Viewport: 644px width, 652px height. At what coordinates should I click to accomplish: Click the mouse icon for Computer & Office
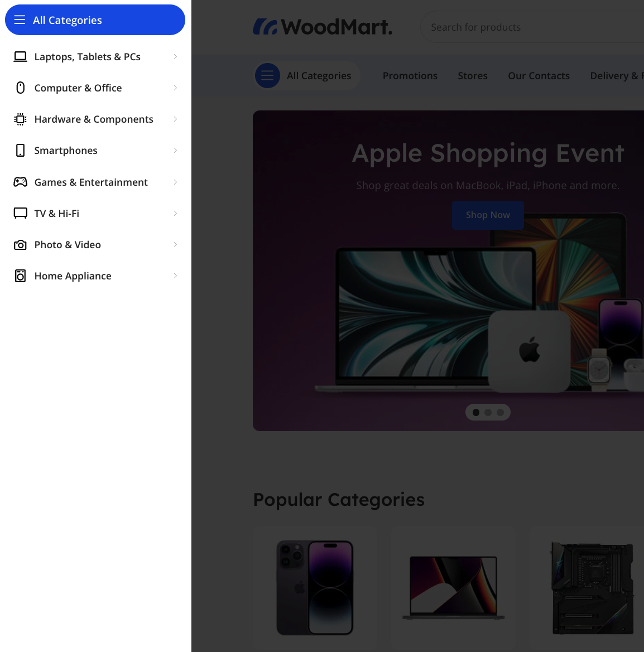coord(20,88)
